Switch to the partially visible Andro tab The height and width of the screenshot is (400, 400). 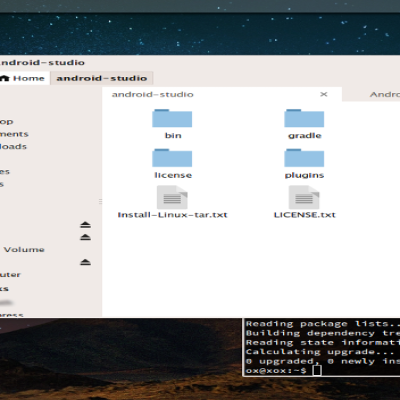coord(371,94)
